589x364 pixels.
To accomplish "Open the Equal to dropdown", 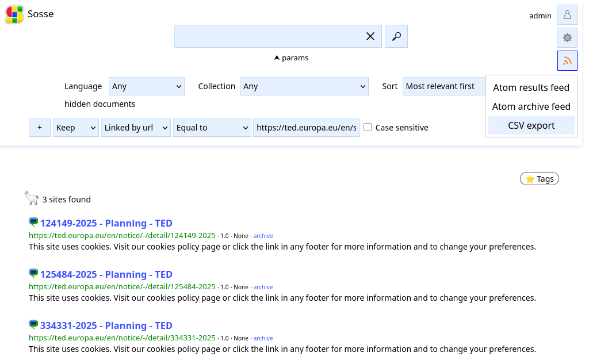I will click(212, 128).
